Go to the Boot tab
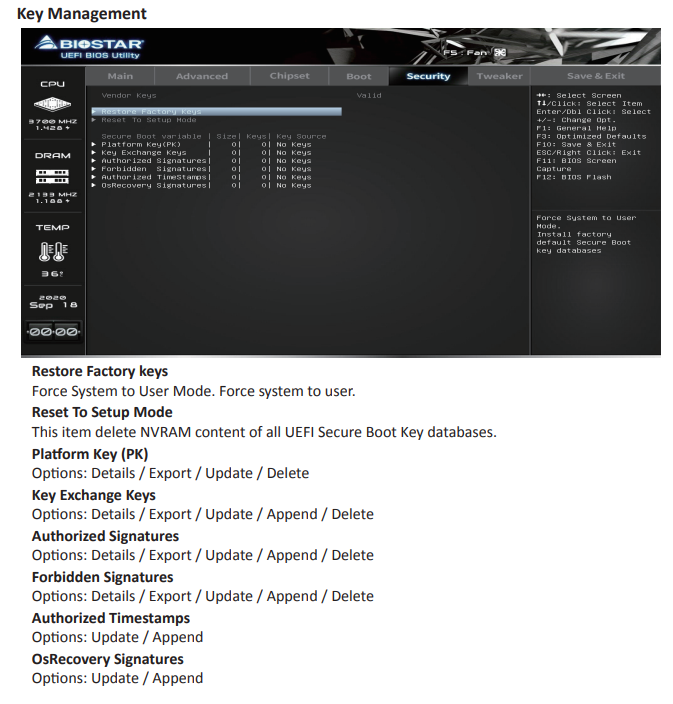The image size is (673, 704). click(359, 76)
